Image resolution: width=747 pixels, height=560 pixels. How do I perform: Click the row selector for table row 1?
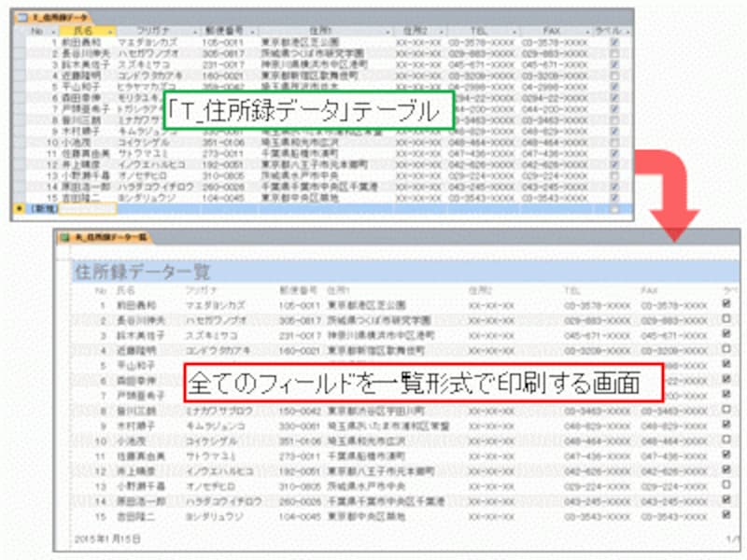[x=19, y=42]
